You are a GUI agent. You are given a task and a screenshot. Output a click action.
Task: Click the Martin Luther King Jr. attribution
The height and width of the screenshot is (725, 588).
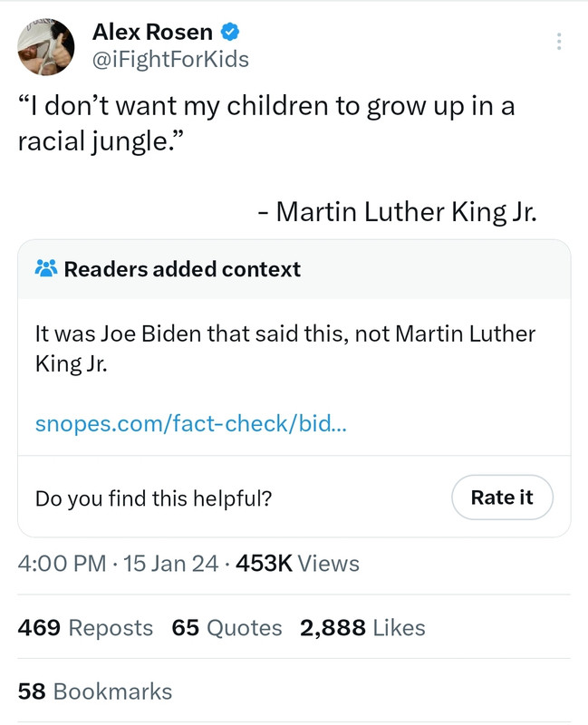click(398, 211)
